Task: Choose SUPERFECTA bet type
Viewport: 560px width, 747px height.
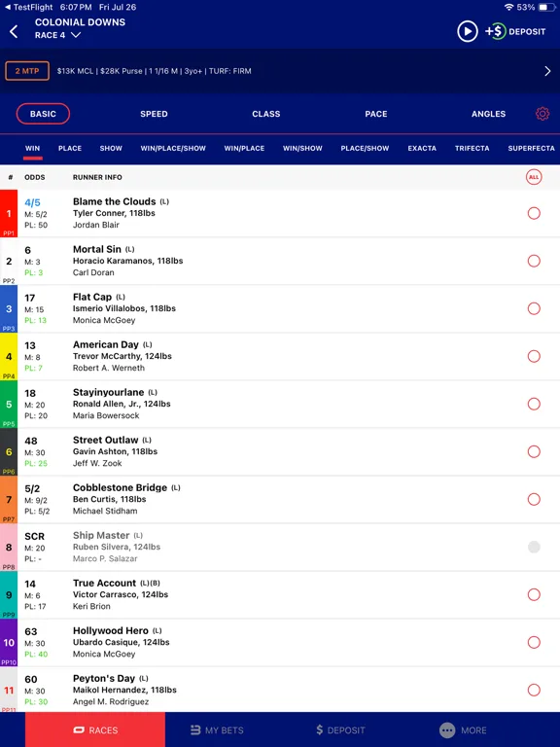Action: (532, 148)
